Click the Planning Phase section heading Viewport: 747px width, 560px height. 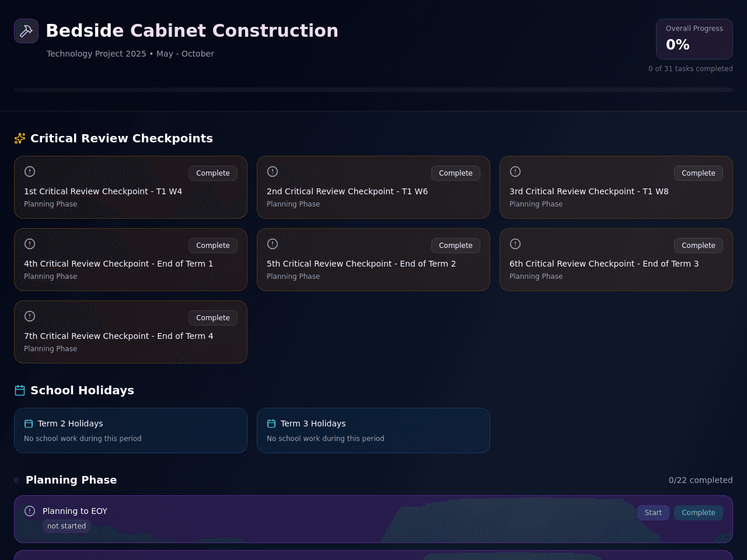[x=71, y=480]
